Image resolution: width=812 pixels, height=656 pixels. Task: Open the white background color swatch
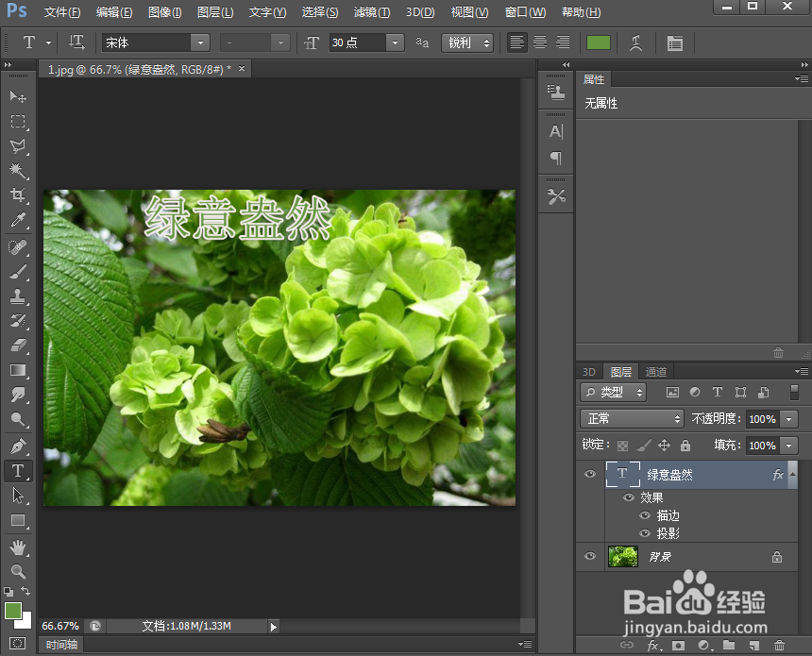(x=25, y=622)
